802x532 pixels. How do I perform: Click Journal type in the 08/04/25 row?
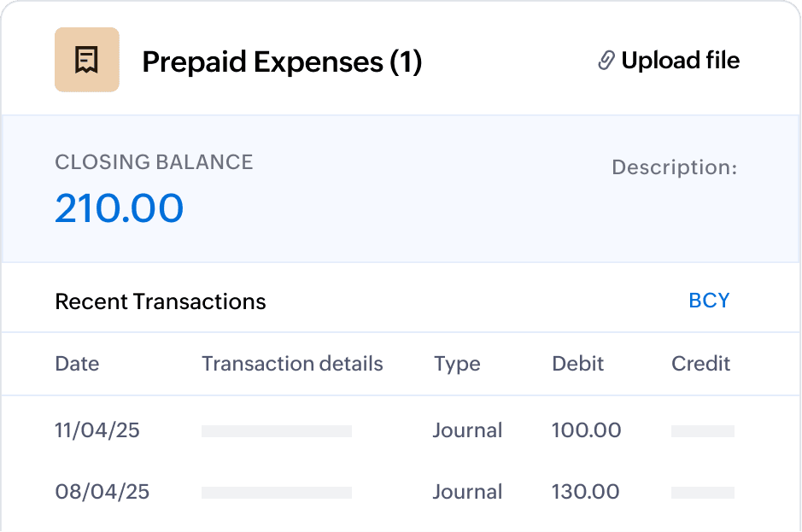[467, 492]
